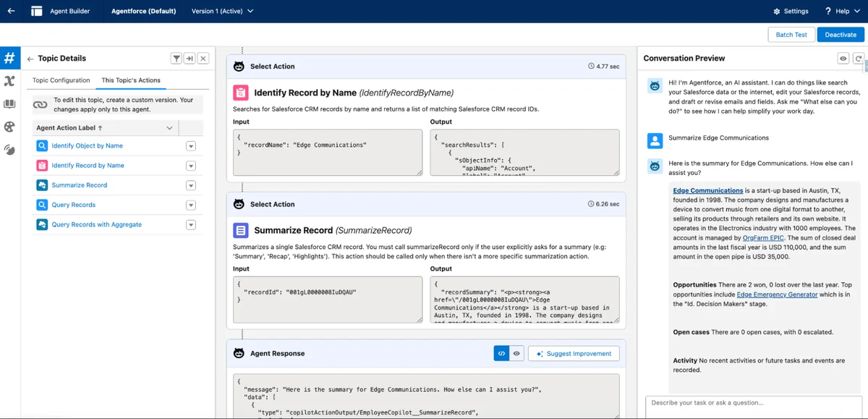Screen dimensions: 868x419
Task: Switch to the Topic Configuration tab
Action: 61,80
